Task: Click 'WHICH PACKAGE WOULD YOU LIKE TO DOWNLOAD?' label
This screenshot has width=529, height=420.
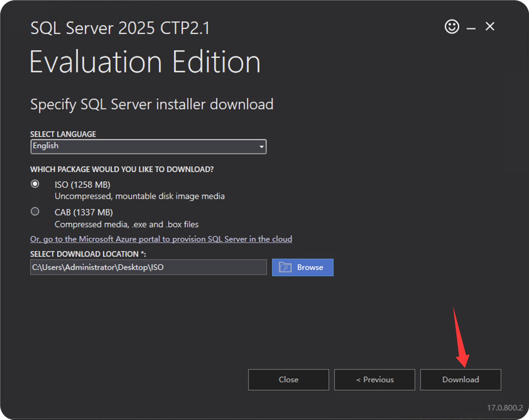Action: (122, 169)
